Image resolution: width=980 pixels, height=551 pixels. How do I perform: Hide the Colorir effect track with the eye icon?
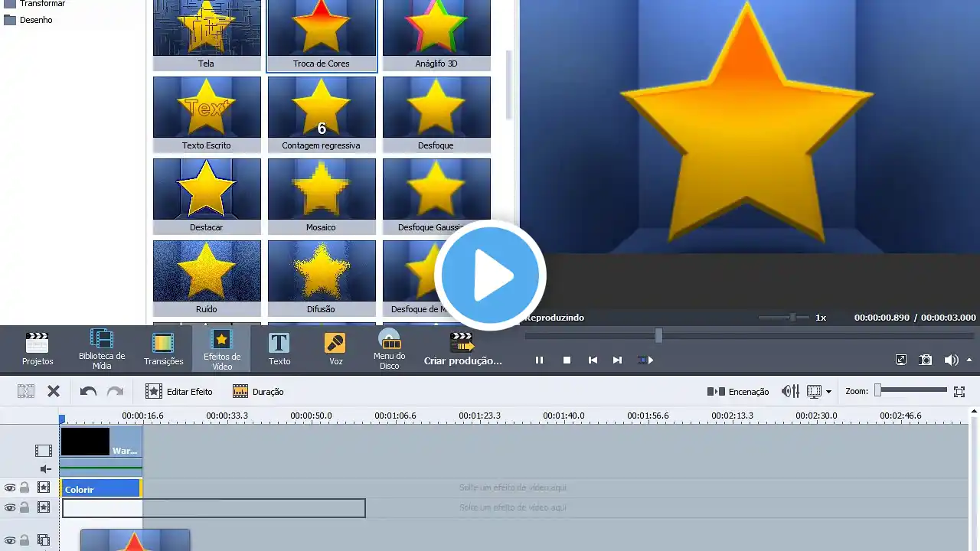[10, 487]
